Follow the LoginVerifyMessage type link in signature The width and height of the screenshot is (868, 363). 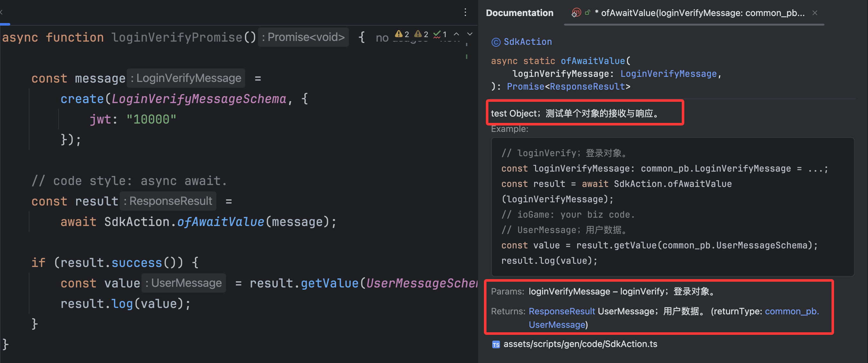pyautogui.click(x=668, y=74)
